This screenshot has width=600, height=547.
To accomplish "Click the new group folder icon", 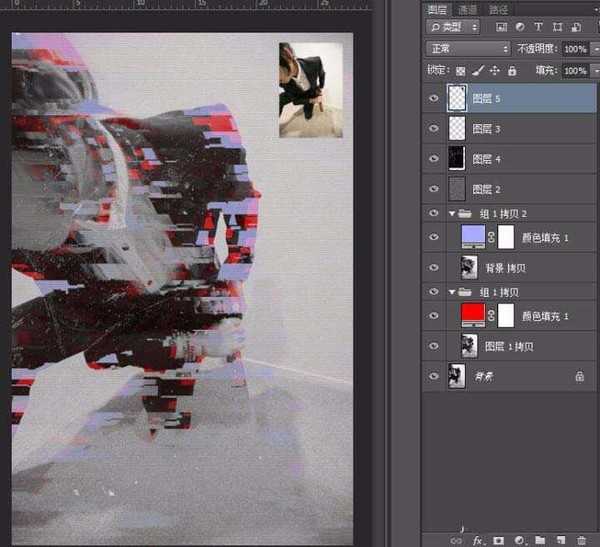I will pyautogui.click(x=540, y=540).
